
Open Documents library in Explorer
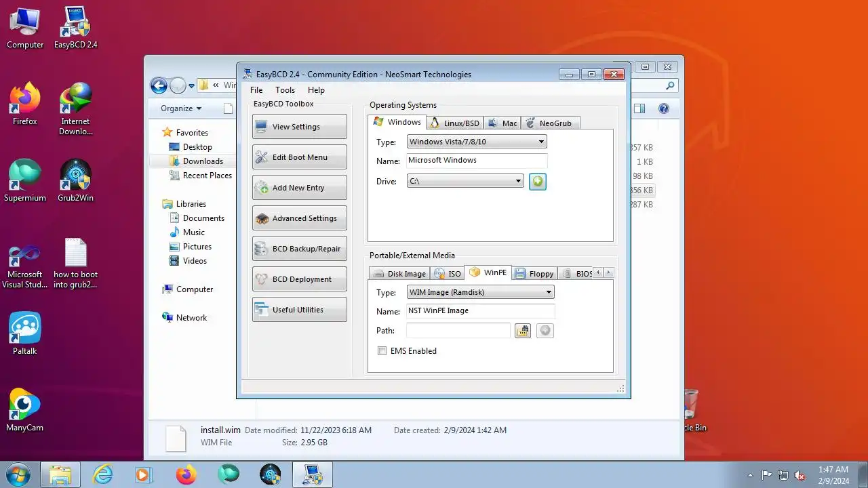203,218
